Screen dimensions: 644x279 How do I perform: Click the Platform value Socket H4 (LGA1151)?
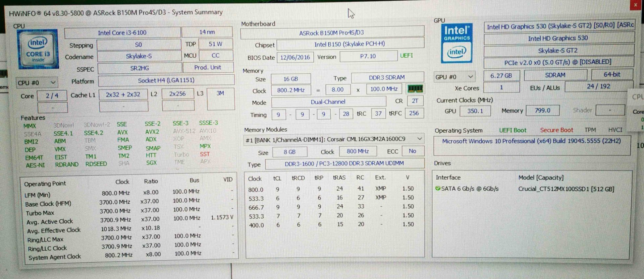(166, 80)
